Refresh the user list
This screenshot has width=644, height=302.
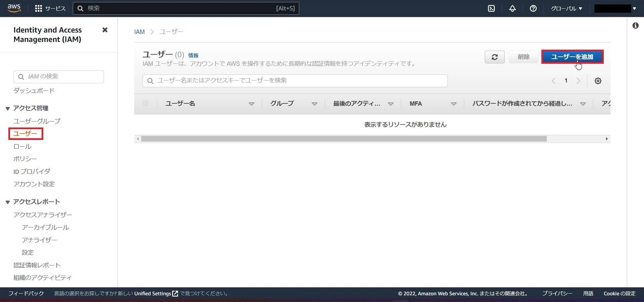pyautogui.click(x=495, y=57)
